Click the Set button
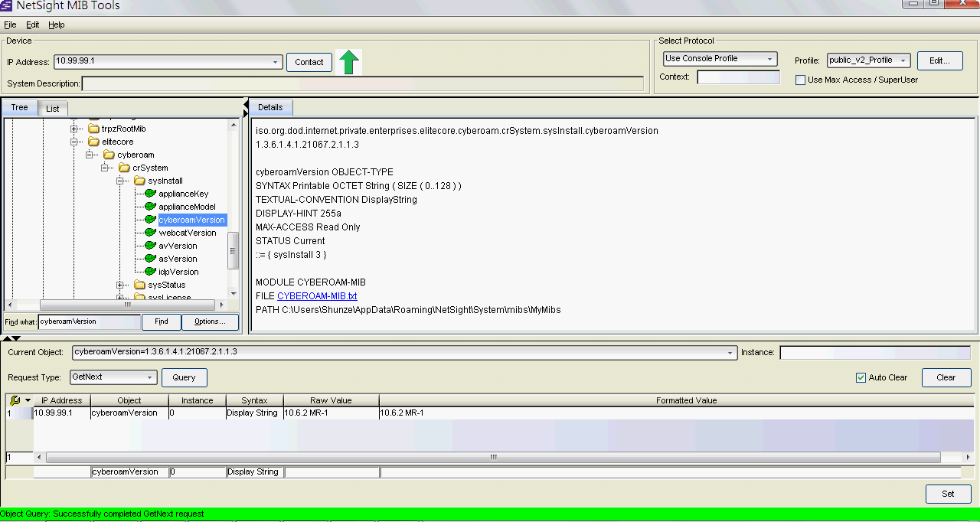Viewport: 980px width, 522px height. (949, 494)
